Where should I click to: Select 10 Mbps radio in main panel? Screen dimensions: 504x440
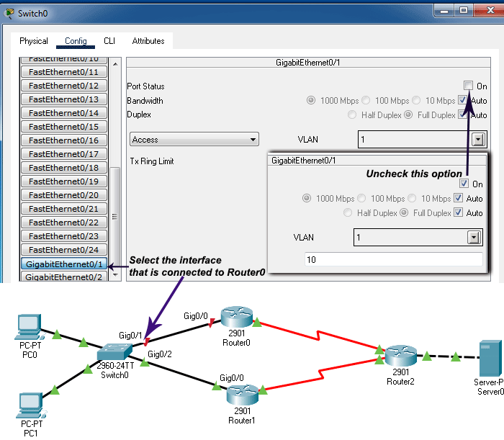click(x=416, y=100)
